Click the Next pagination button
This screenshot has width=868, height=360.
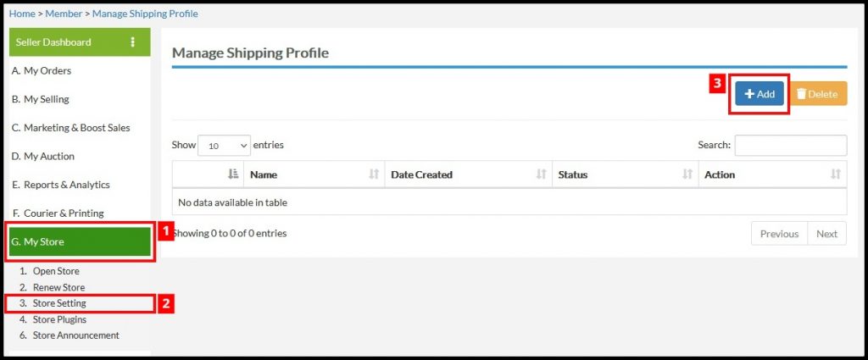(826, 233)
